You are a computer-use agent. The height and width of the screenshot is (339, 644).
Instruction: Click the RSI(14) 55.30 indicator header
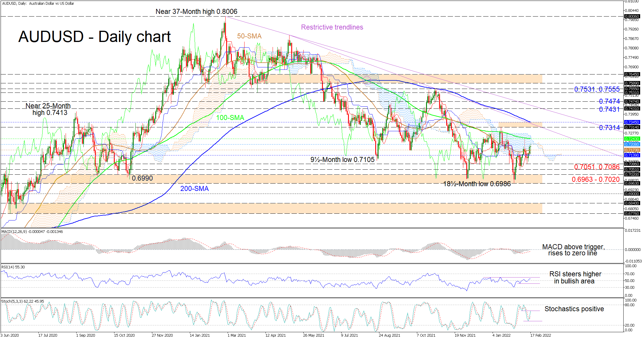[13, 267]
